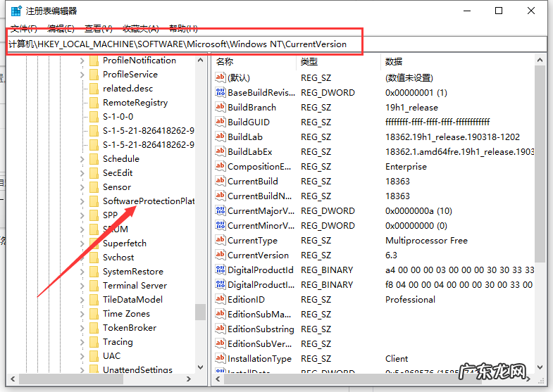
Task: Click the Multiprocessor Free data cell
Action: [x=426, y=241]
